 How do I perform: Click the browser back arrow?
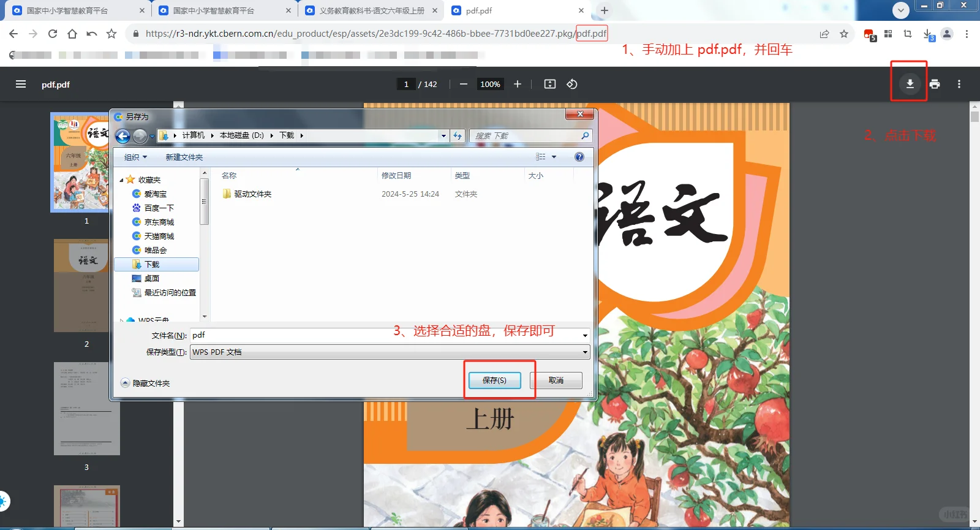tap(13, 34)
